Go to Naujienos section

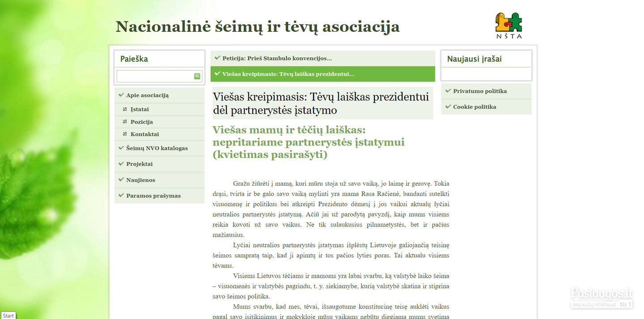(159, 180)
